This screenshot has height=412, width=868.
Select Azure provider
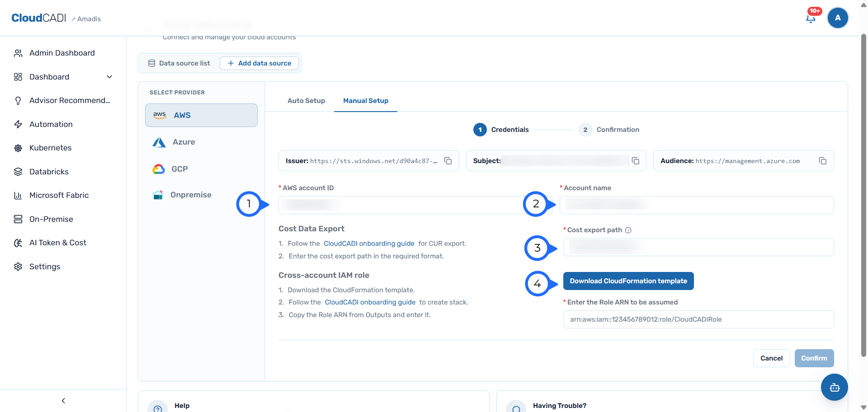click(201, 142)
